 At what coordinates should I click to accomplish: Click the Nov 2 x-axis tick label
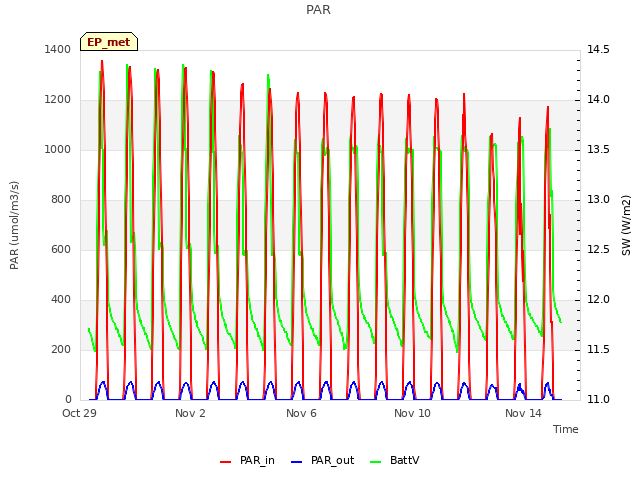click(x=190, y=413)
